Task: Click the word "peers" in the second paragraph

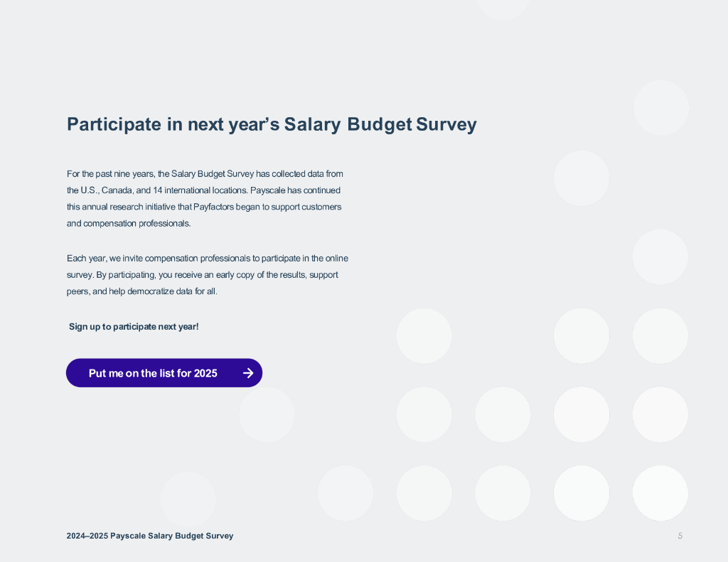Action: pyautogui.click(x=78, y=291)
